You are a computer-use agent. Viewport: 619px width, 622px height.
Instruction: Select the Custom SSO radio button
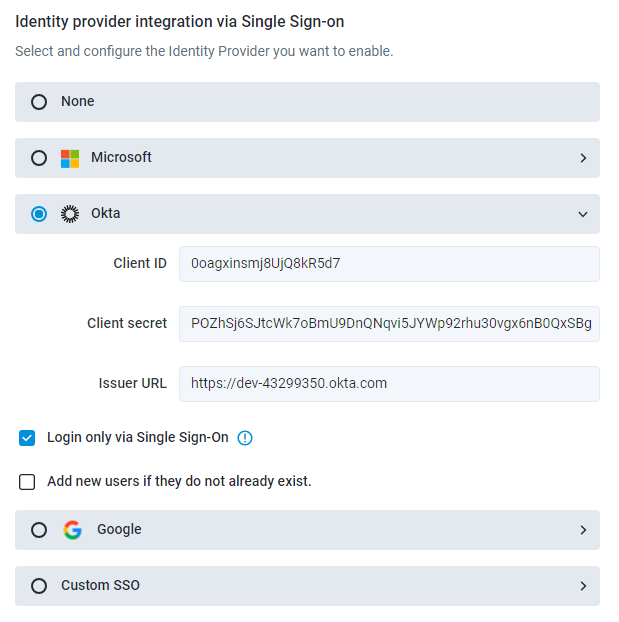(x=39, y=586)
